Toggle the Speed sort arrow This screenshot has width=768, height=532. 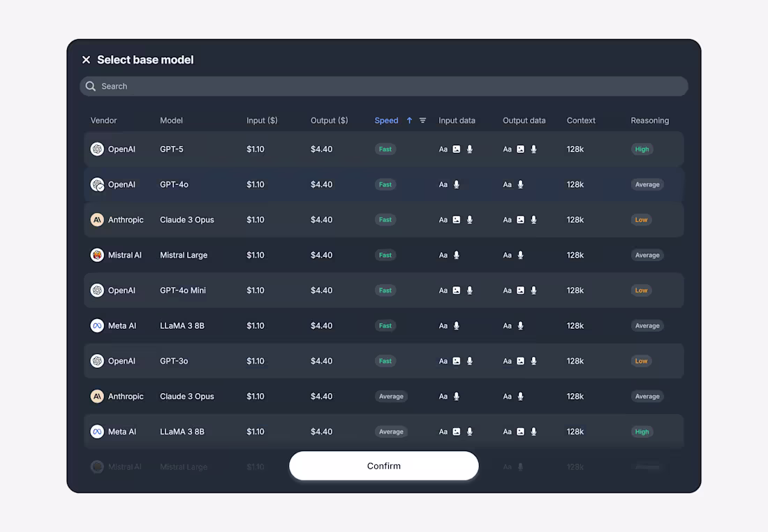pyautogui.click(x=409, y=121)
